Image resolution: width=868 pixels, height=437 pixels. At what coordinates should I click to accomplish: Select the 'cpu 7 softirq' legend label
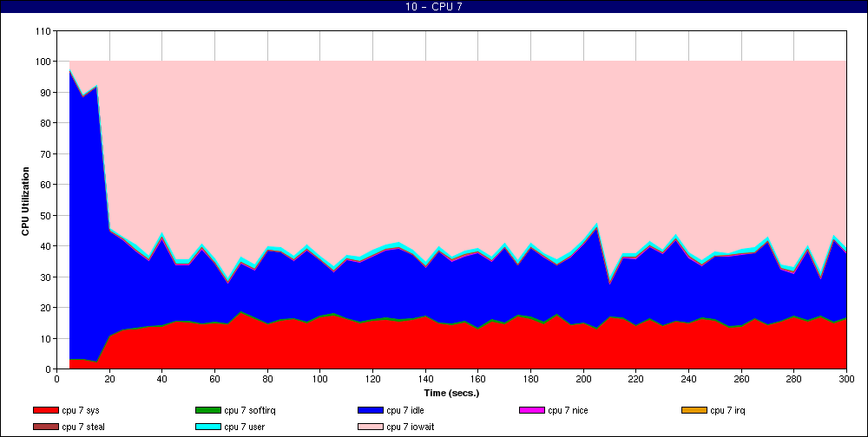pos(250,410)
